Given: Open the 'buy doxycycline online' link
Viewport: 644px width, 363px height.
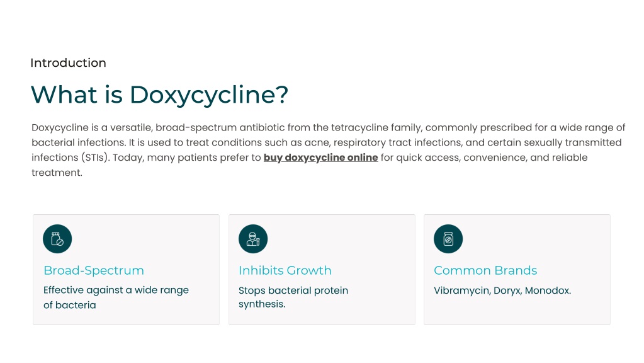Looking at the screenshot, I should tap(320, 158).
